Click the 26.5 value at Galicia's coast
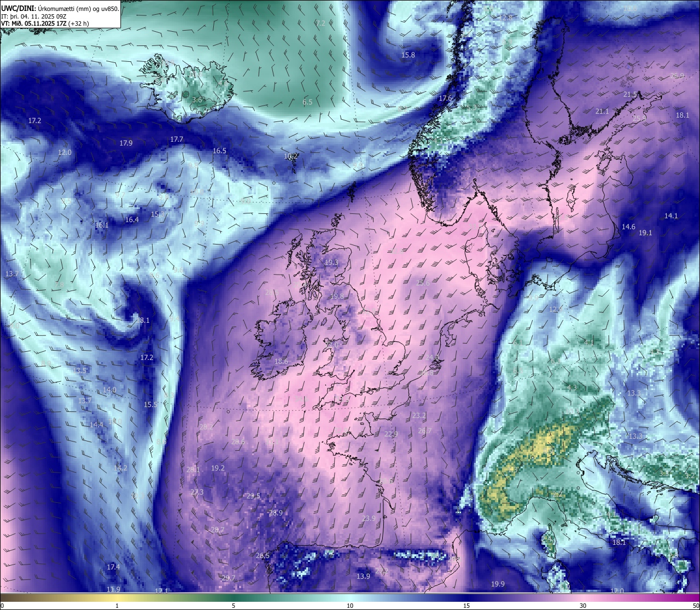Screen dimensions: 700x610 tap(262, 555)
